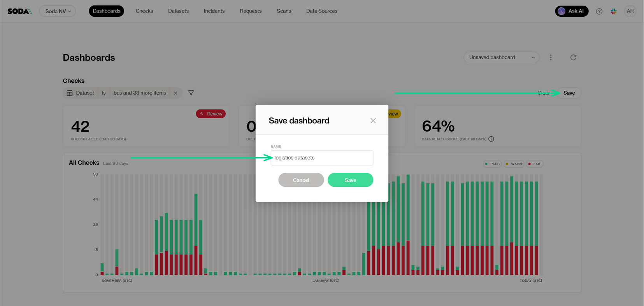
Task: Click the Slack integration icon
Action: click(614, 11)
